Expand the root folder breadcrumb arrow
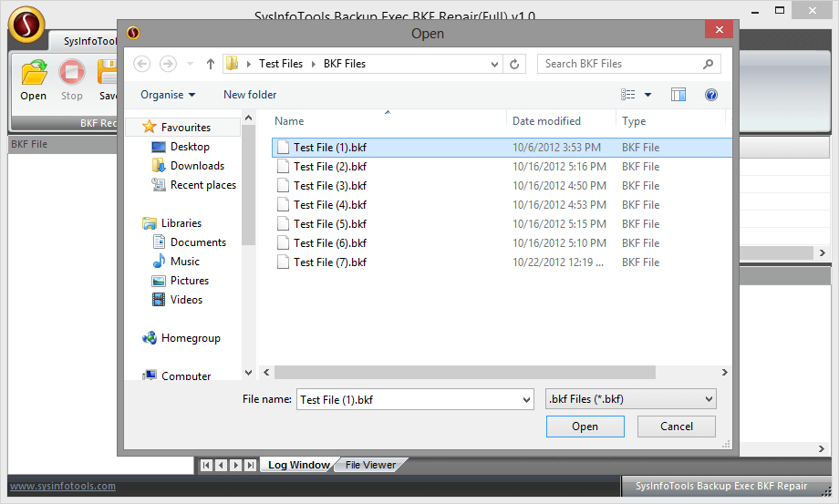The height and width of the screenshot is (504, 839). coord(249,64)
